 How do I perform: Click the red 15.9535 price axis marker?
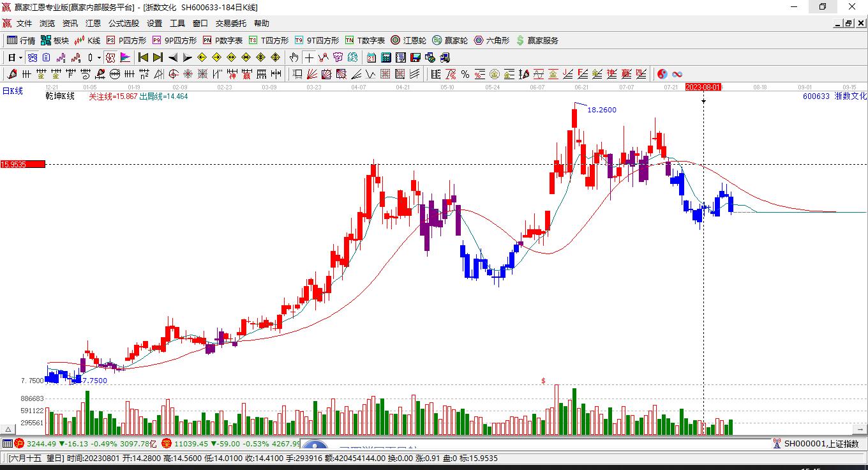click(23, 164)
